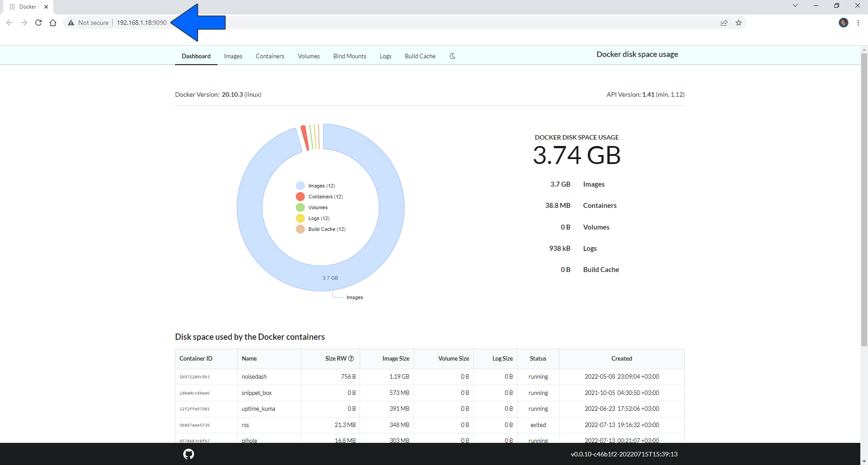Open the tab search chevron

(795, 6)
